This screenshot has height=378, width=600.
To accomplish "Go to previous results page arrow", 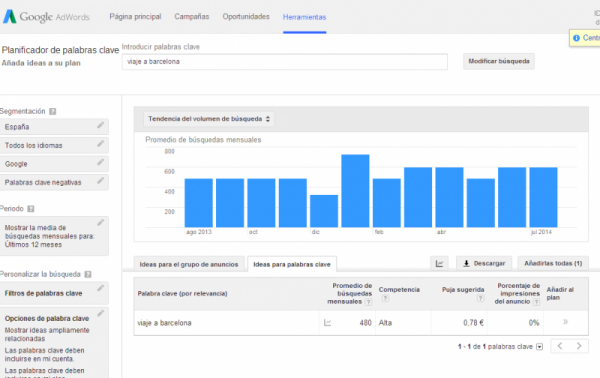I will pyautogui.click(x=560, y=346).
